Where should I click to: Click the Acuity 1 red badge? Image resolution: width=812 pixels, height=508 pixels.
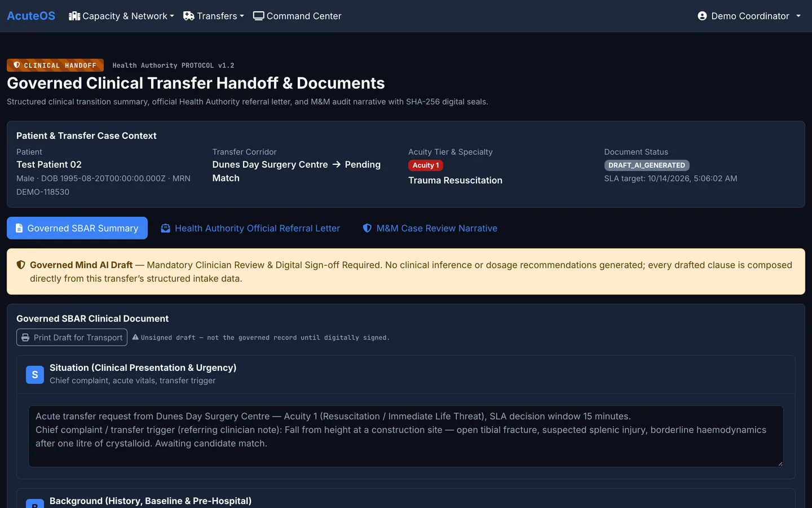coord(426,165)
